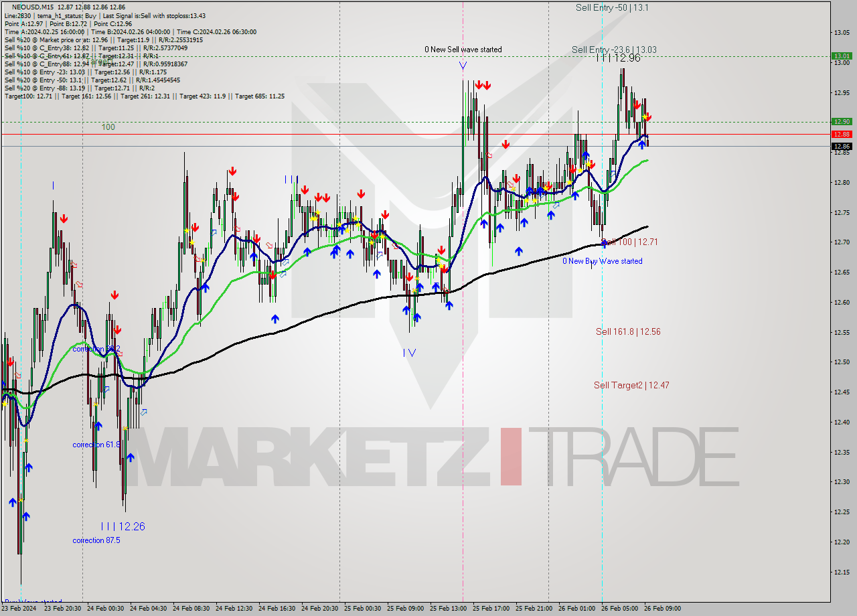Select the '0 New Buy Wave started' label
This screenshot has height=616, width=857.
pos(602,261)
